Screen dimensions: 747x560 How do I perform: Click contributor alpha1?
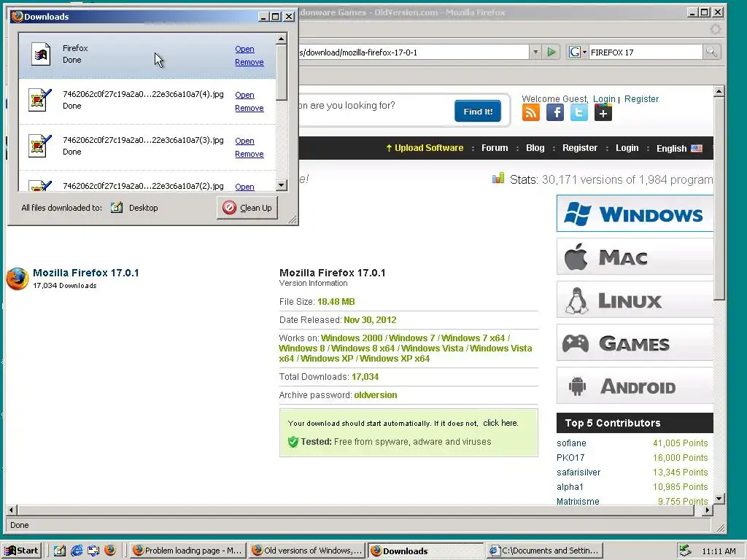coord(570,487)
